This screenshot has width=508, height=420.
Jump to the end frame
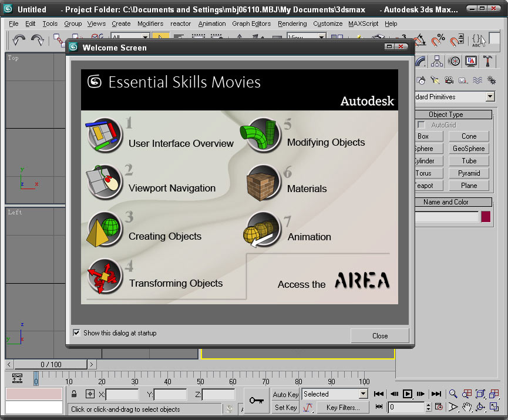pos(436,394)
